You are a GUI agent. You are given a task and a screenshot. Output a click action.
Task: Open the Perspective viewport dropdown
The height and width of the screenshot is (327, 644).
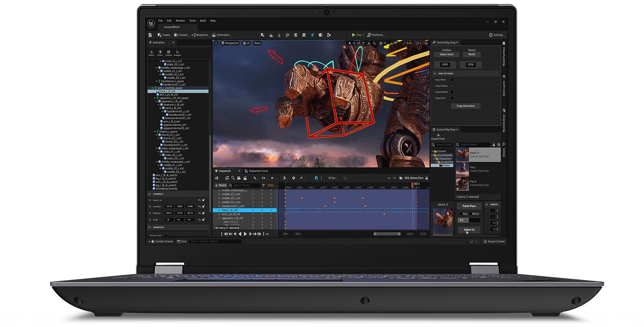[230, 43]
